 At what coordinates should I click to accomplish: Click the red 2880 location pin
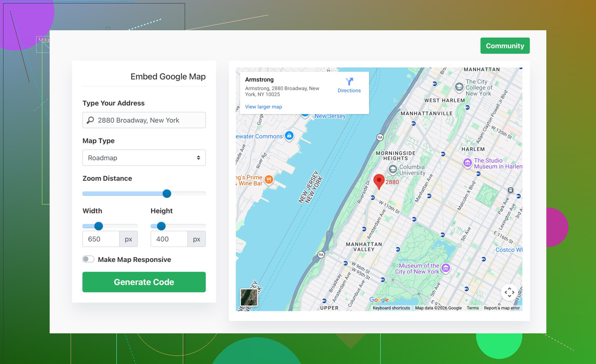pos(379,181)
